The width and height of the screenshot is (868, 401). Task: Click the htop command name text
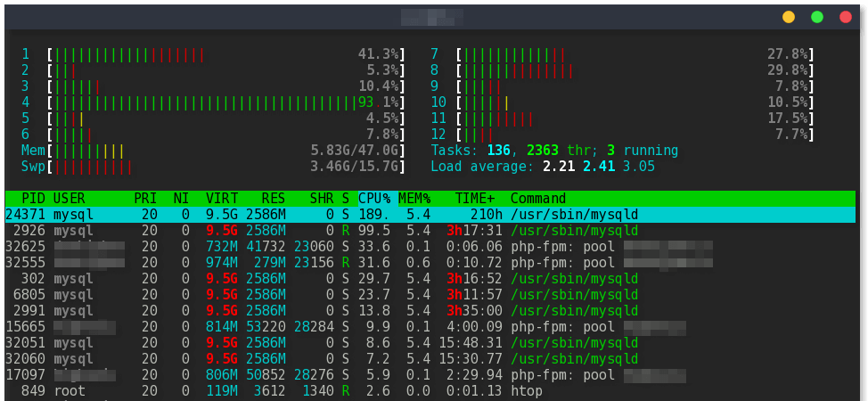pos(527,391)
